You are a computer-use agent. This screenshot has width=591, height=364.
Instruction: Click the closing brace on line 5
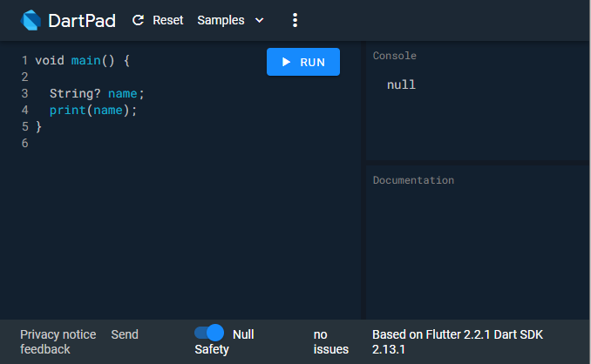tap(38, 126)
